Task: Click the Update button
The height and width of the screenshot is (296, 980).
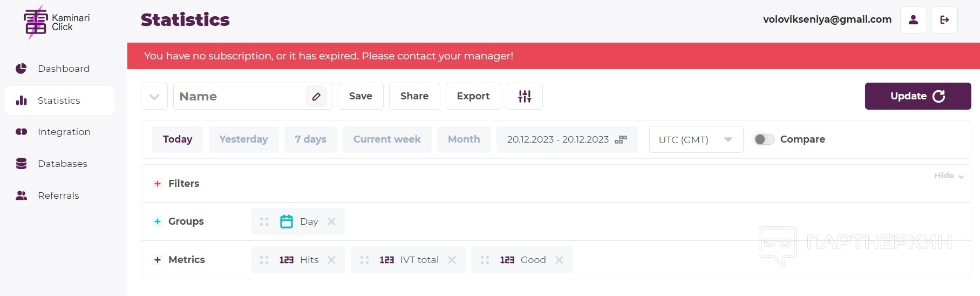Action: [917, 96]
